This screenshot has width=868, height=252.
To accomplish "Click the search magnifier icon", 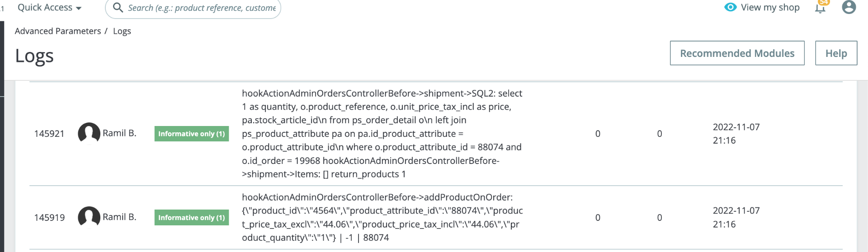I will (118, 8).
